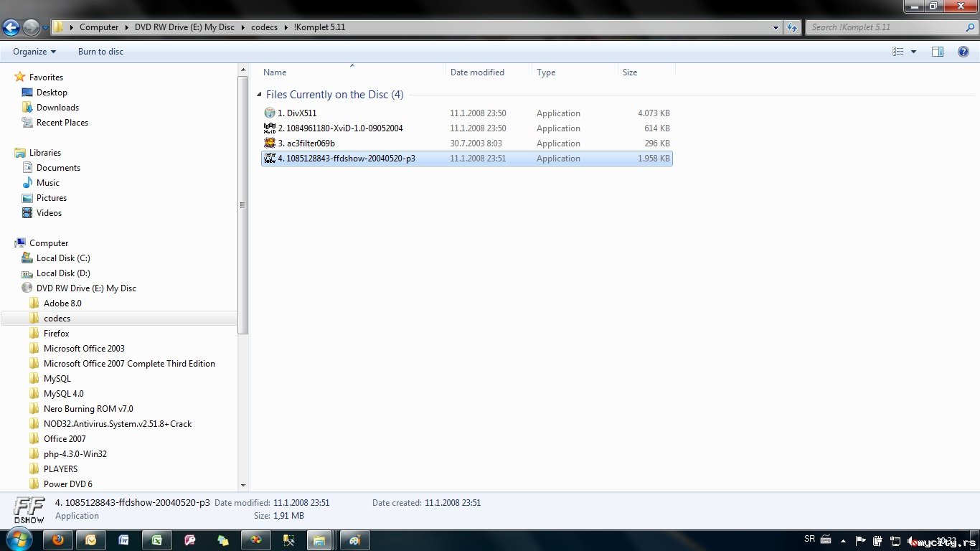Click the refresh icon next to address bar
The height and width of the screenshot is (551, 980).
(792, 27)
